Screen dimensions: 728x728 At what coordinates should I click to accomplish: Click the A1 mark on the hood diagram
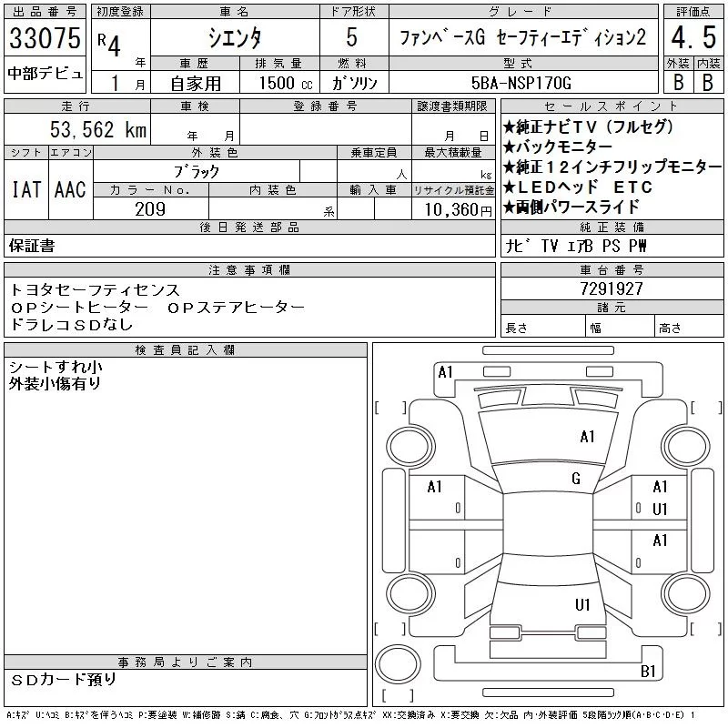tap(587, 437)
